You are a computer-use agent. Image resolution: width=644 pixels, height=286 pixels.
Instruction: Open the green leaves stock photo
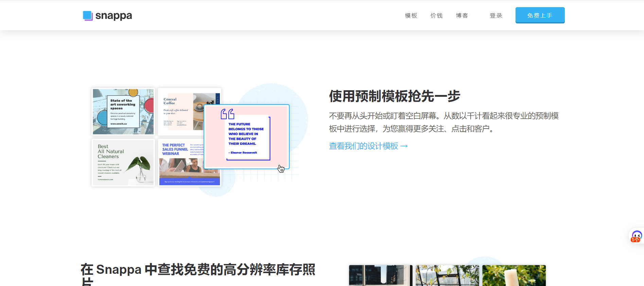[x=514, y=275]
